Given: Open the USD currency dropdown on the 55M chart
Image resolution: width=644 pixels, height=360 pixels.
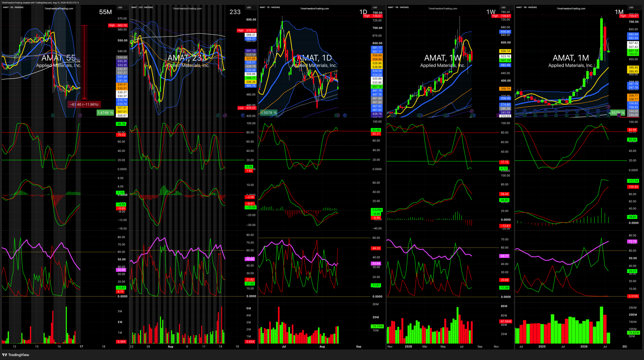Looking at the screenshot, I should 120,7.
